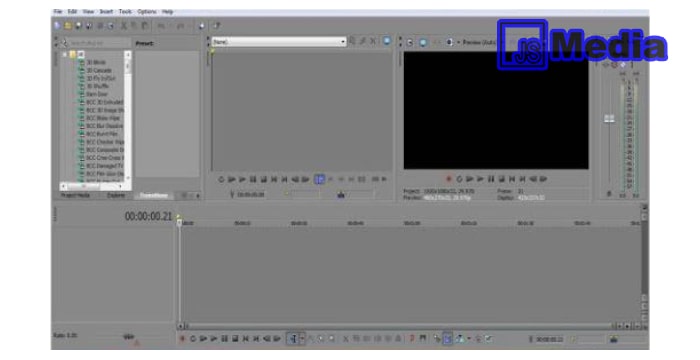The height and width of the screenshot is (360, 700).
Task: Click the Paste icon in top toolbar
Action: coord(145,26)
